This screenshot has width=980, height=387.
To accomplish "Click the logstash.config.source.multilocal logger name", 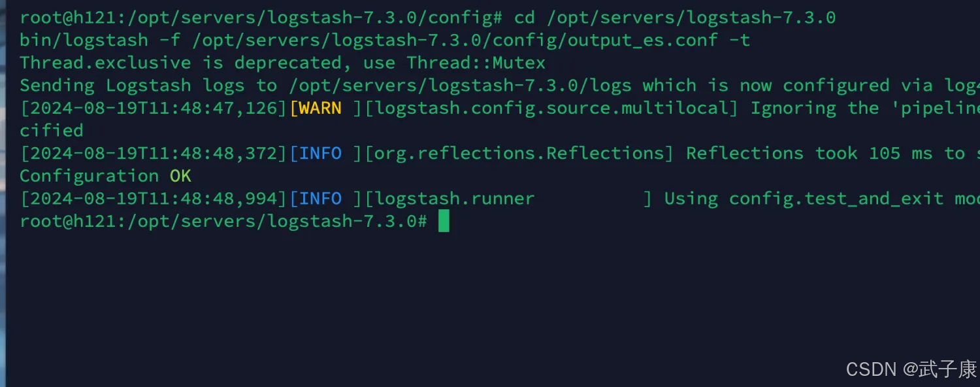I will (551, 108).
